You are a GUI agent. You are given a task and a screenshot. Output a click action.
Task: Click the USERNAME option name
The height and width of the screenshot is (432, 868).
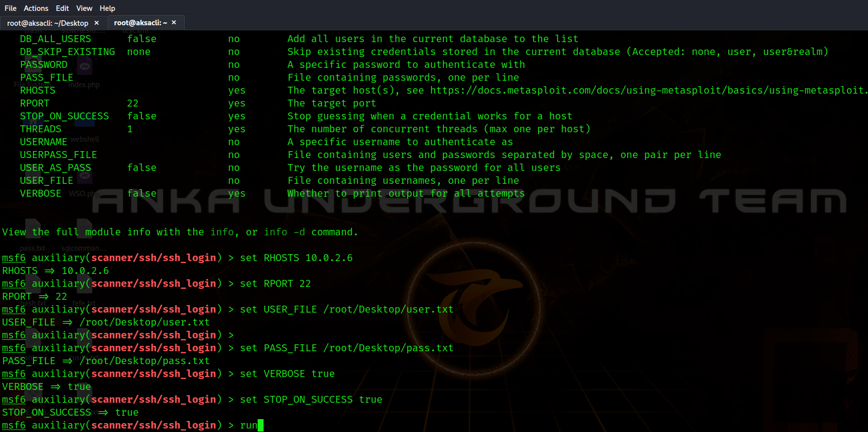44,142
